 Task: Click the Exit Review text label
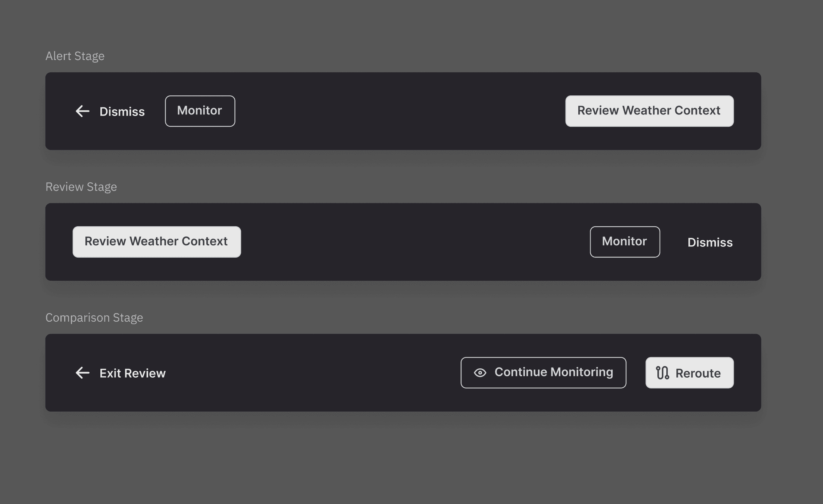click(132, 373)
